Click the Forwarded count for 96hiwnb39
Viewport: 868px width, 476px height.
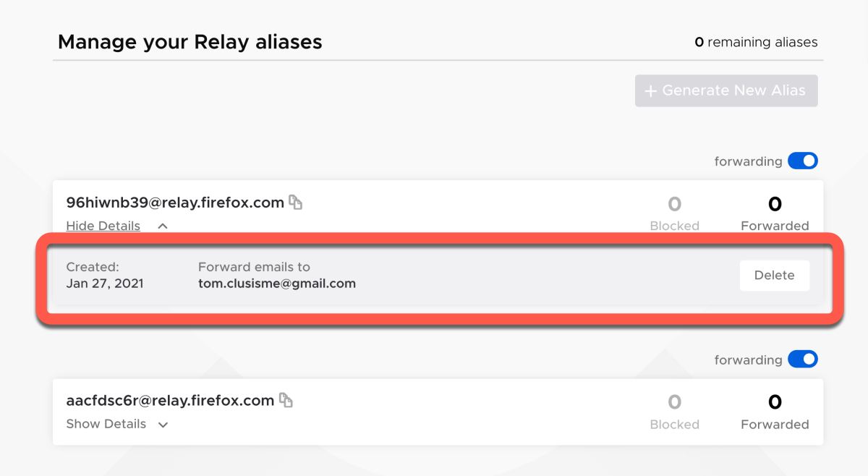774,205
